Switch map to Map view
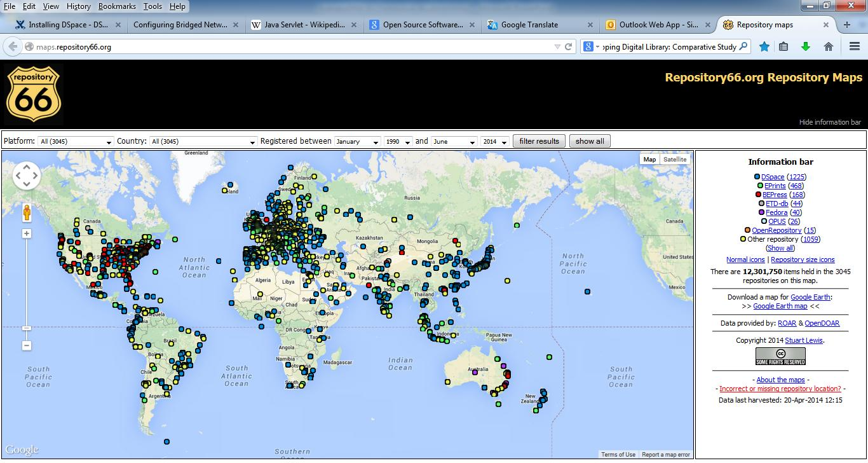The image size is (868, 463). 649,159
